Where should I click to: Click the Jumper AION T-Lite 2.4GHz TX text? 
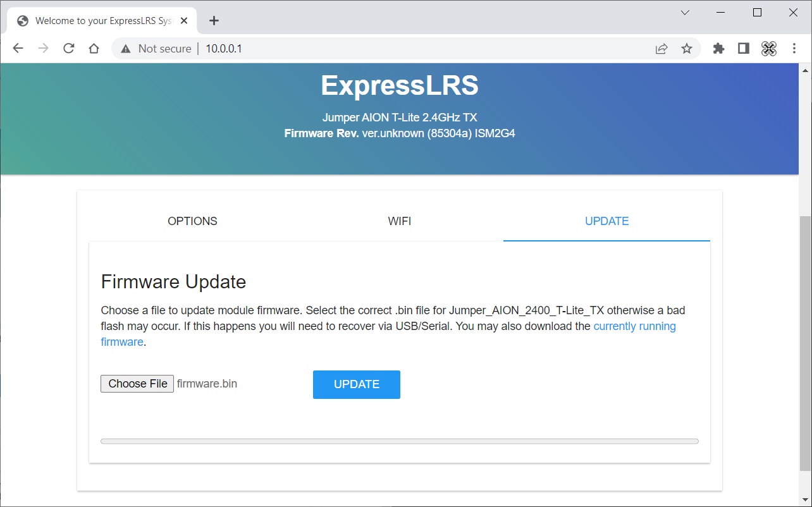click(400, 118)
